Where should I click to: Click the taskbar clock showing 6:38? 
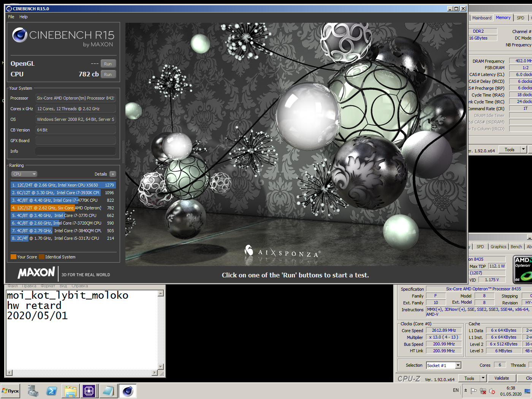[x=511, y=391]
